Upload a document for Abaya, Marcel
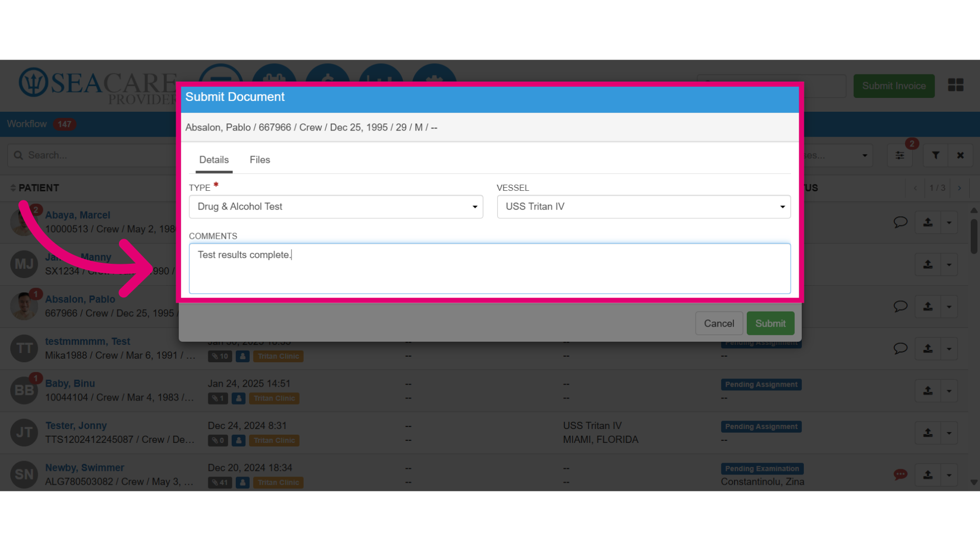The height and width of the screenshot is (551, 980). click(x=928, y=222)
